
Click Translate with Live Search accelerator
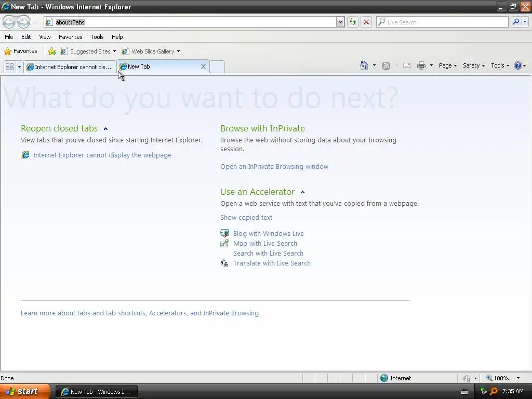click(x=272, y=263)
